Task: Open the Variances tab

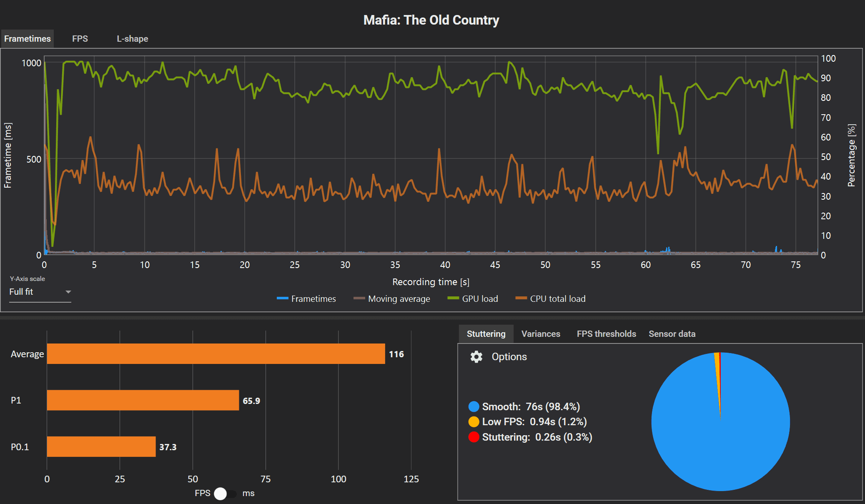Action: [540, 334]
